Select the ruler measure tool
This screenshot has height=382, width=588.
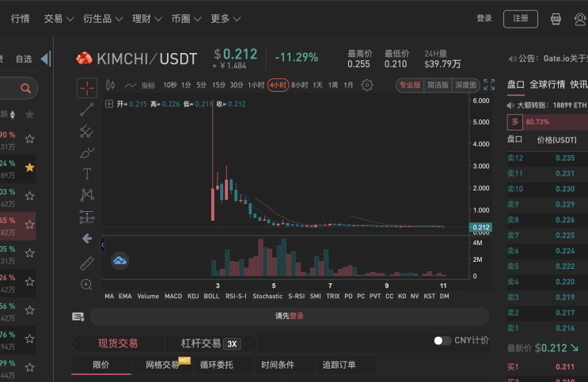coord(86,263)
